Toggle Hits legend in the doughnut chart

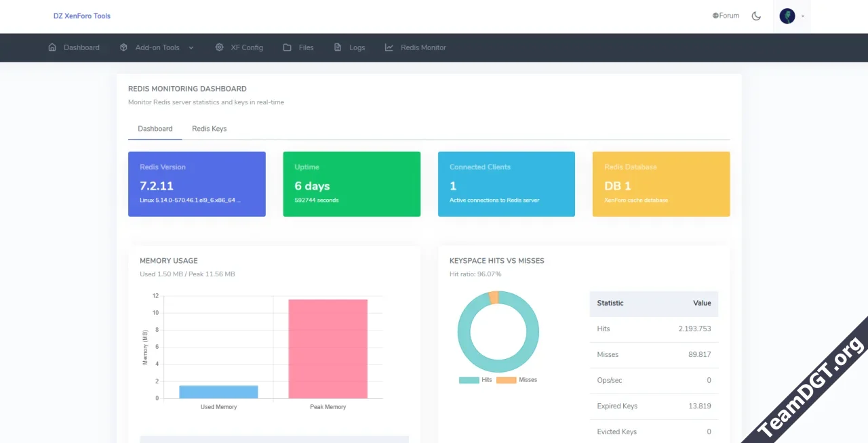point(475,380)
